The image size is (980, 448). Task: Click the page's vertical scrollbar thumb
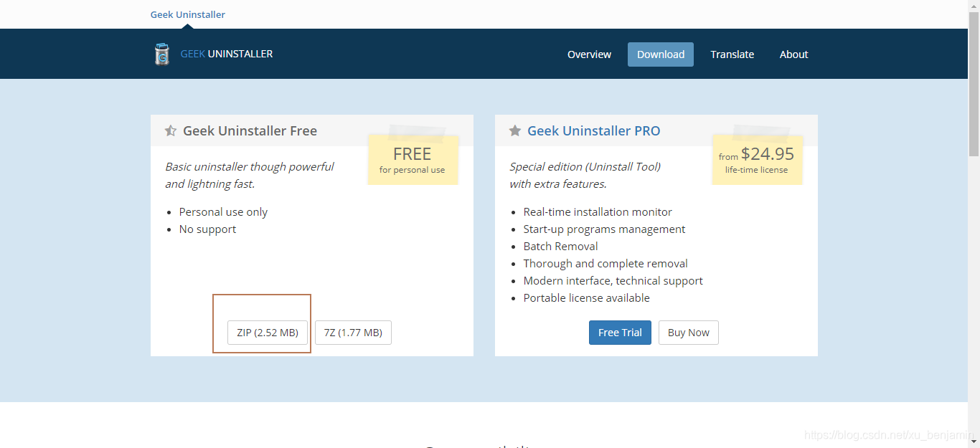click(974, 84)
